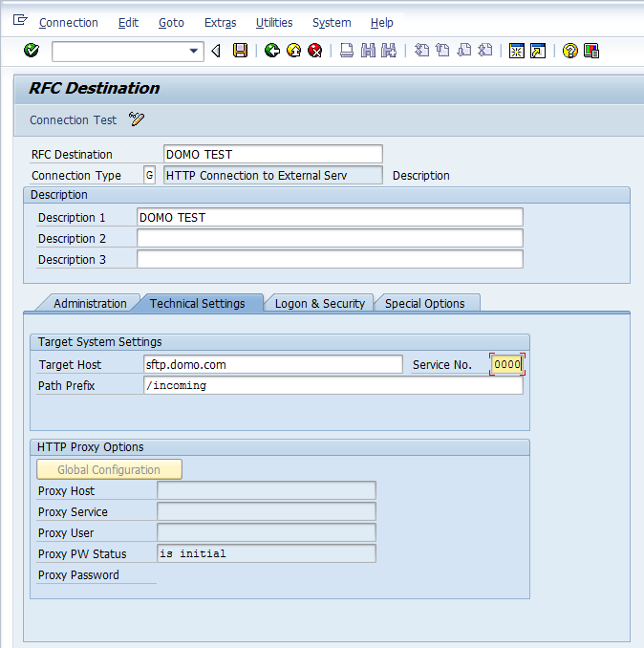Click the Path Prefix input field
644x648 pixels.
(x=332, y=385)
